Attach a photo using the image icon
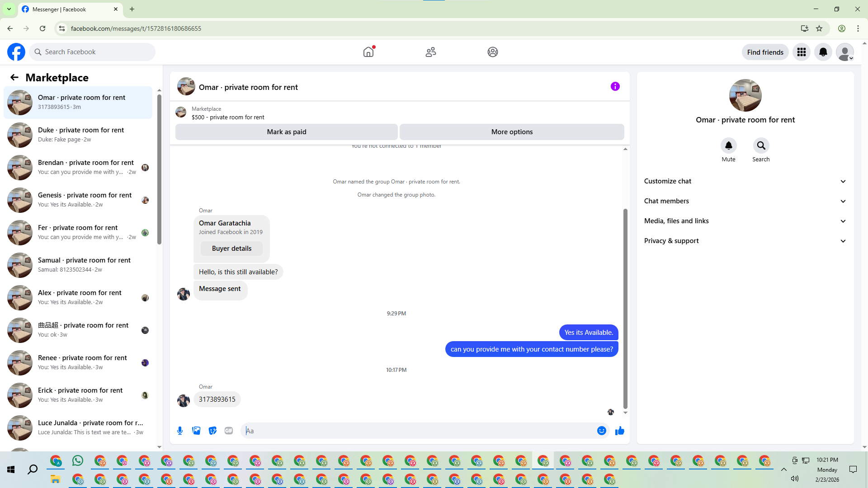Screen dimensions: 868x488 pos(196,431)
